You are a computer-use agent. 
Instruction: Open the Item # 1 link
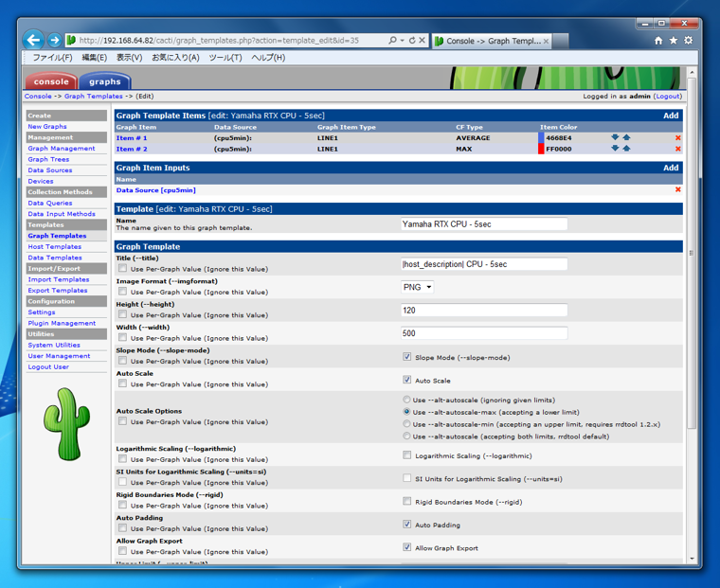pyautogui.click(x=132, y=138)
